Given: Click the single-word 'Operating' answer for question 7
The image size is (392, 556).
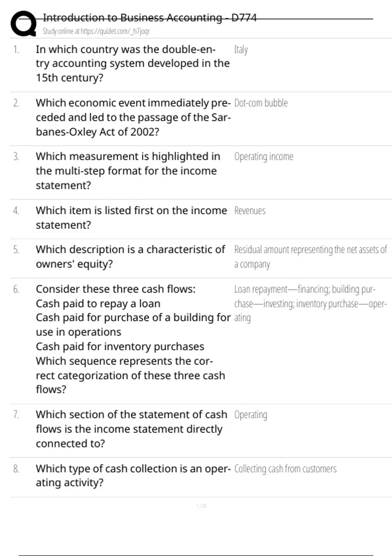Looking at the screenshot, I should (x=251, y=415).
